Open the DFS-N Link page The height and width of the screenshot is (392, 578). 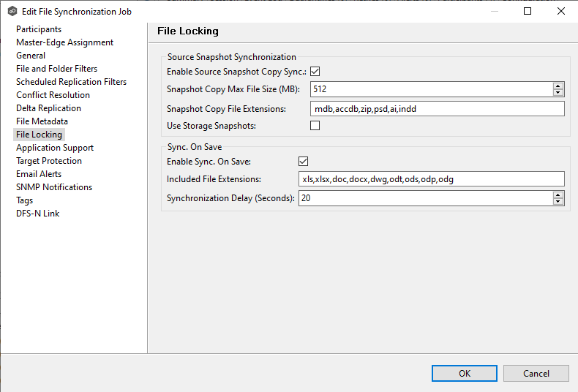pyautogui.click(x=37, y=214)
